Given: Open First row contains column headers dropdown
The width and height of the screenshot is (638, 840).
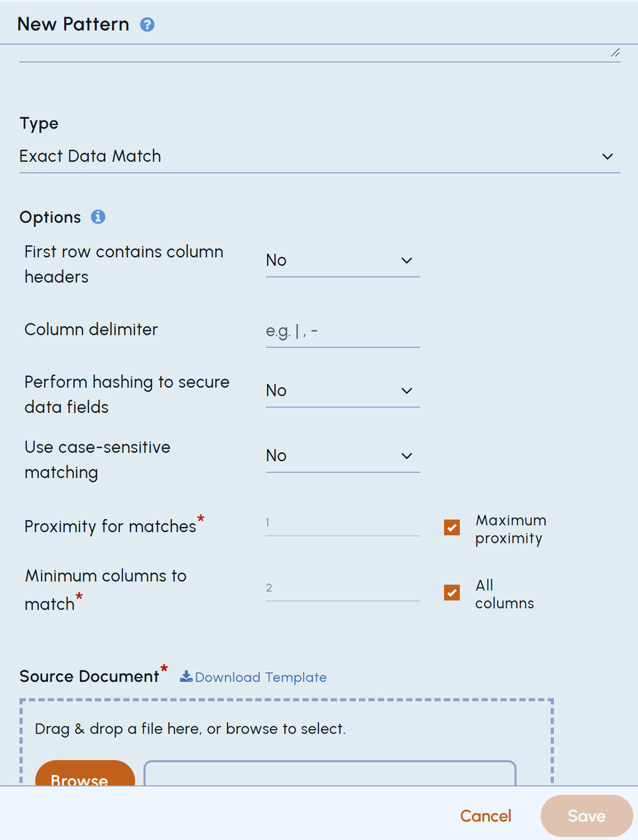Looking at the screenshot, I should (343, 261).
